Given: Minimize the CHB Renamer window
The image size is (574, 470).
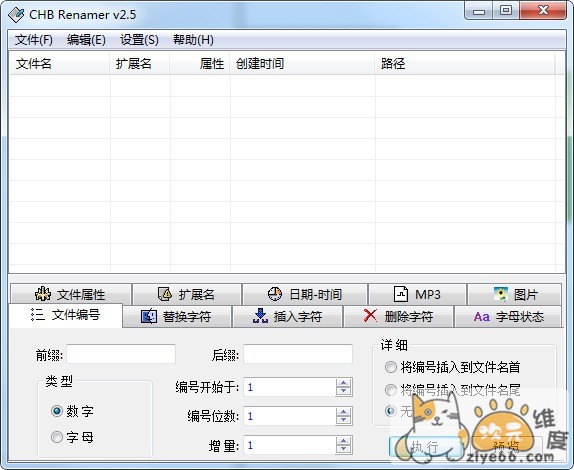Looking at the screenshot, I should click(x=479, y=11).
